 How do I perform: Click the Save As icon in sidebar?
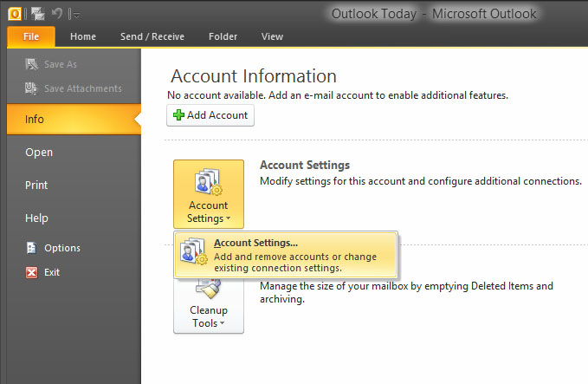pyautogui.click(x=31, y=64)
